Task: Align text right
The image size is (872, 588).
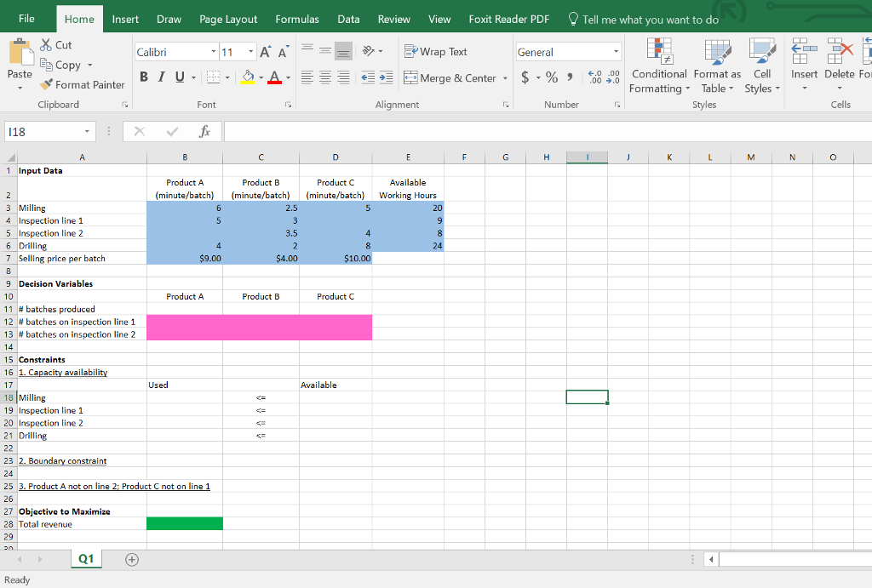Action: (344, 77)
